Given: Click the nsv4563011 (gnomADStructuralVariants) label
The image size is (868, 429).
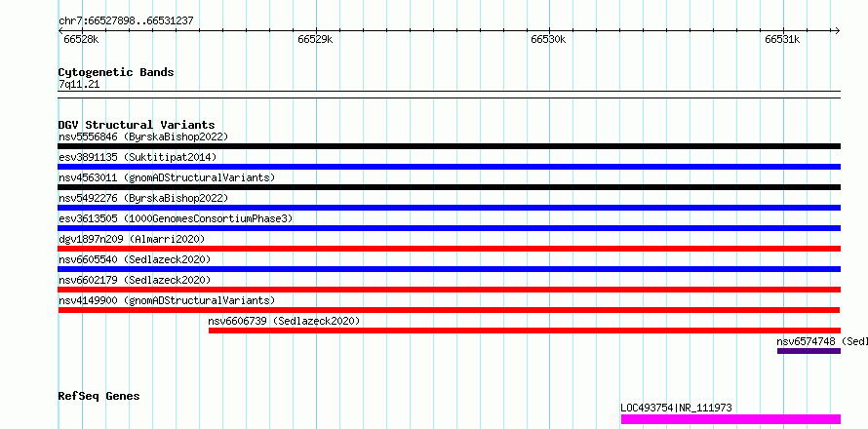Looking at the screenshot, I should tap(167, 177).
